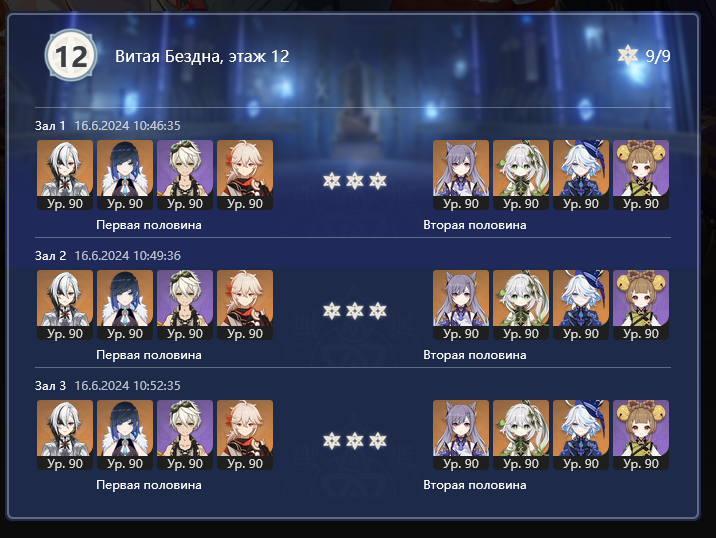The image size is (716, 538).
Task: Click the middle star of Зал 1 rating
Action: click(x=355, y=181)
